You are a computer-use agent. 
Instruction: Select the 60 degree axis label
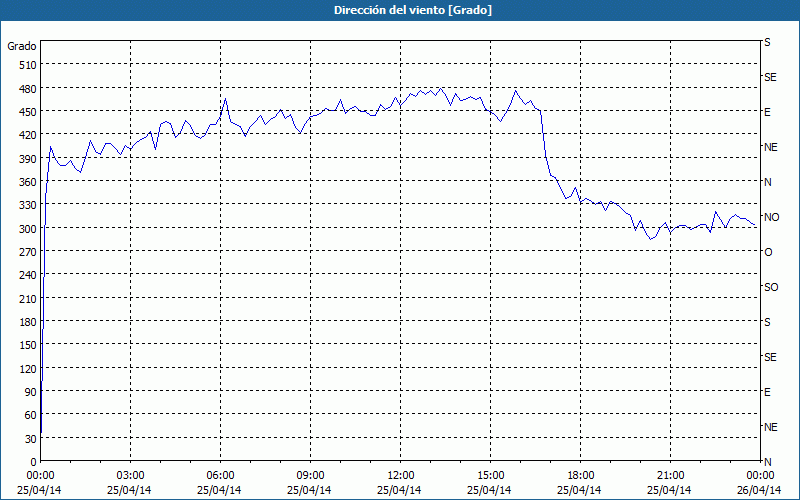pos(31,415)
